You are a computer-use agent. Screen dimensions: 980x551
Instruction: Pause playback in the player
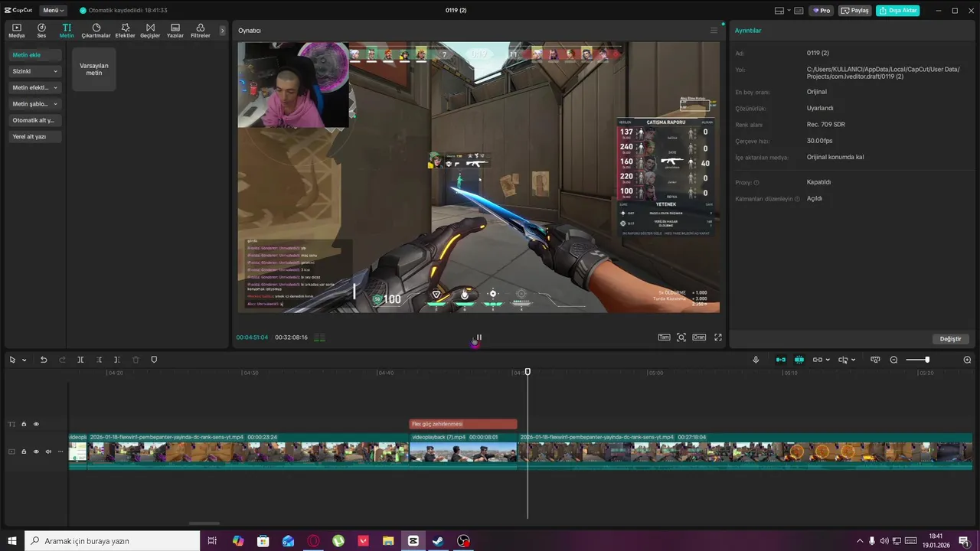[479, 337]
